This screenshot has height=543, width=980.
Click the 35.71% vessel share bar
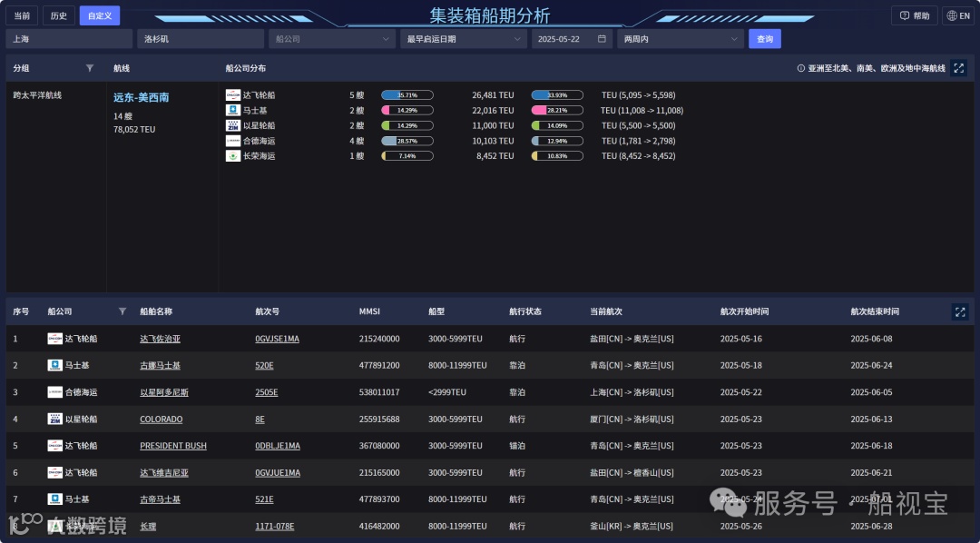(407, 95)
